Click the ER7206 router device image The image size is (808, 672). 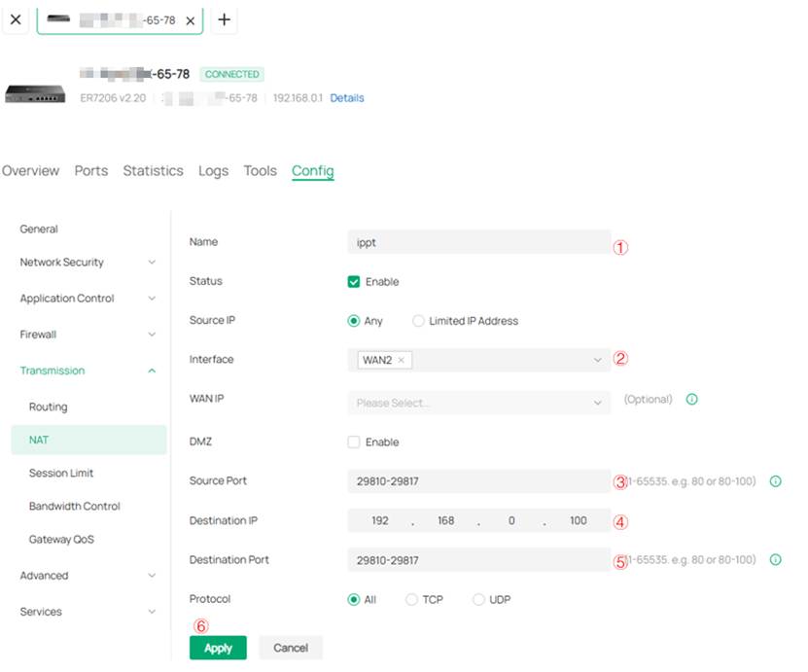click(35, 93)
